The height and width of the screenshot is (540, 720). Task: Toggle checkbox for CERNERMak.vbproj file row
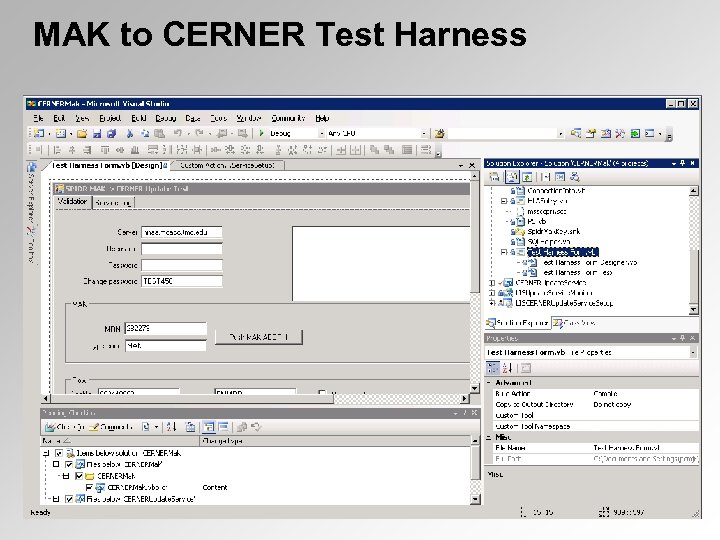[x=89, y=487]
